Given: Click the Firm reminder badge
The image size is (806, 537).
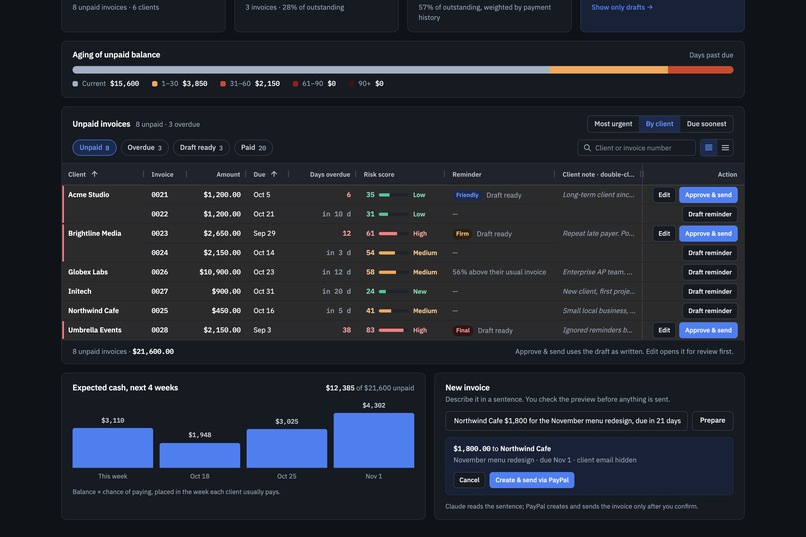Looking at the screenshot, I should click(462, 233).
